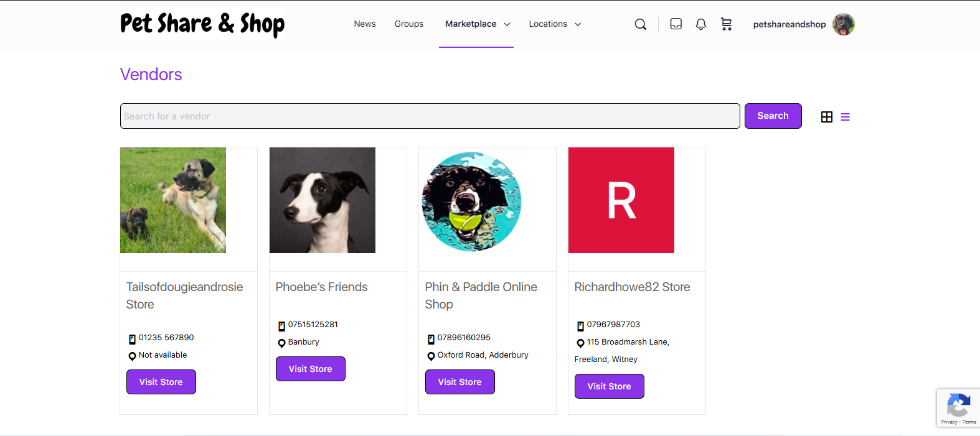Switch to grid view layout
The image size is (980, 436).
[826, 117]
